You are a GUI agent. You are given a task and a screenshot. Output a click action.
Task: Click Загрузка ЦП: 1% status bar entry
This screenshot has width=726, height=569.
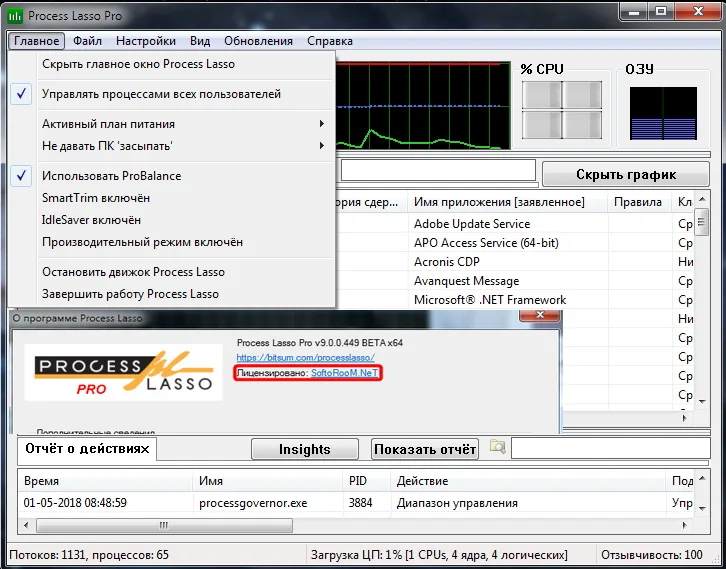click(x=439, y=555)
